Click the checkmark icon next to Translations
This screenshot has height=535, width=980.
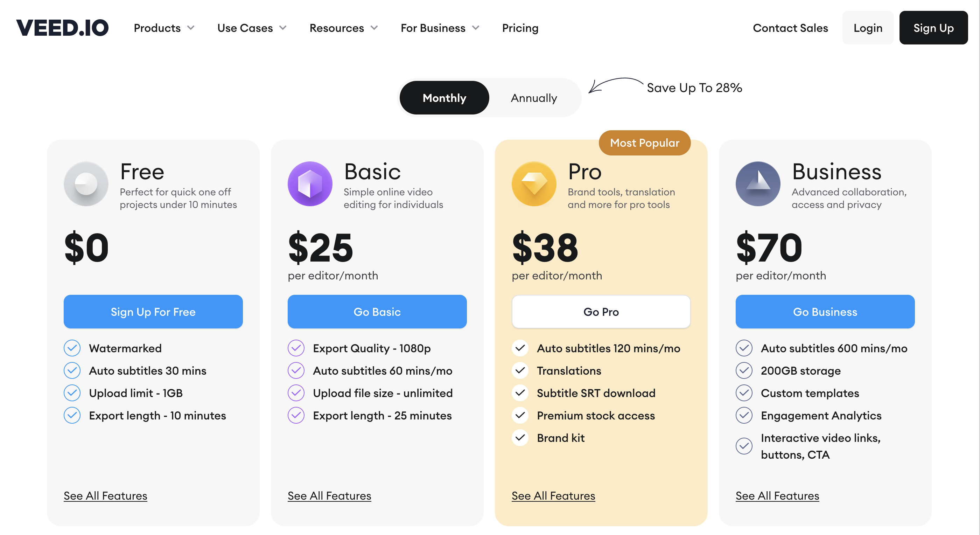point(520,371)
